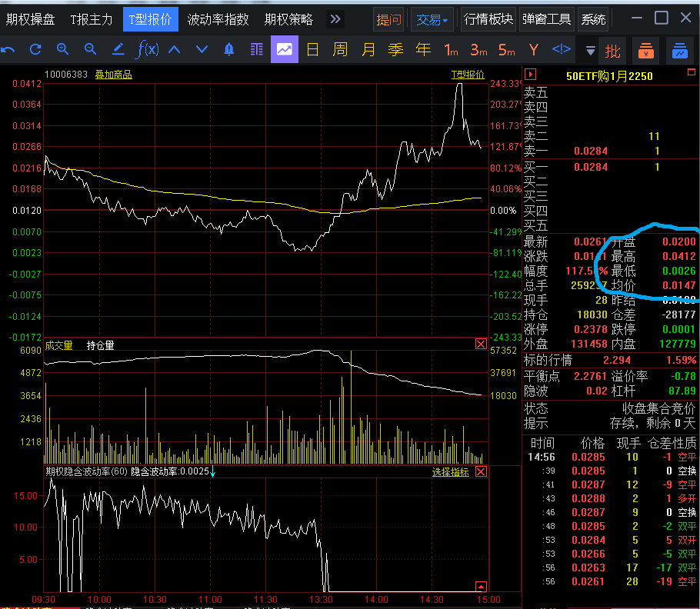Click the 持仓 value 18030
The height and width of the screenshot is (609, 700).
point(592,314)
